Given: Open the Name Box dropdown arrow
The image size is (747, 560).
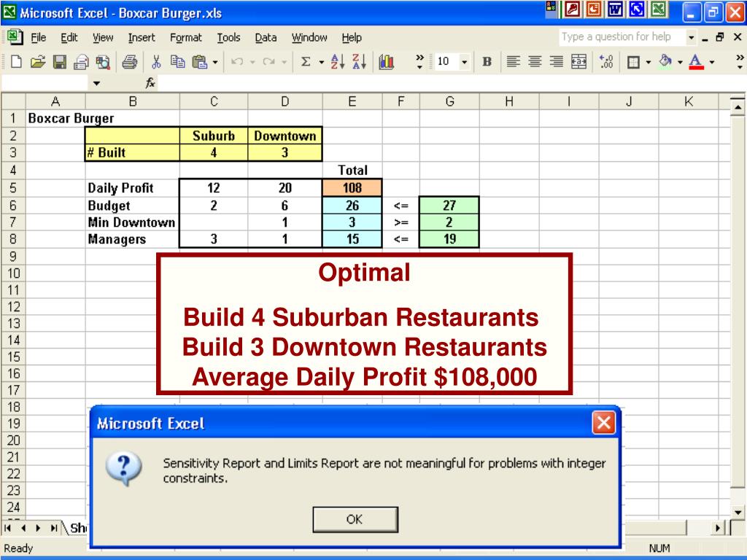Looking at the screenshot, I should 97,83.
